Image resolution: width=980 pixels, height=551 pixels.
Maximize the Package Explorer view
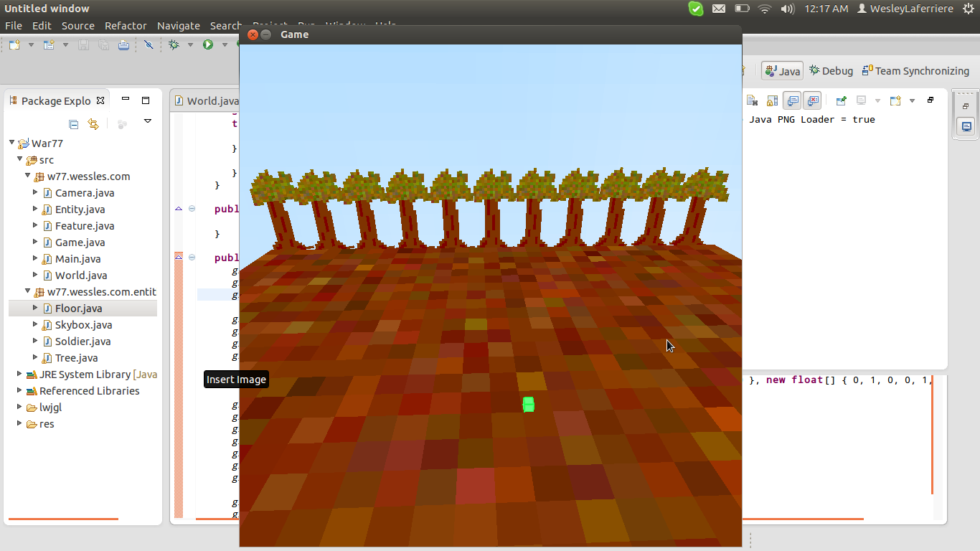pos(146,100)
